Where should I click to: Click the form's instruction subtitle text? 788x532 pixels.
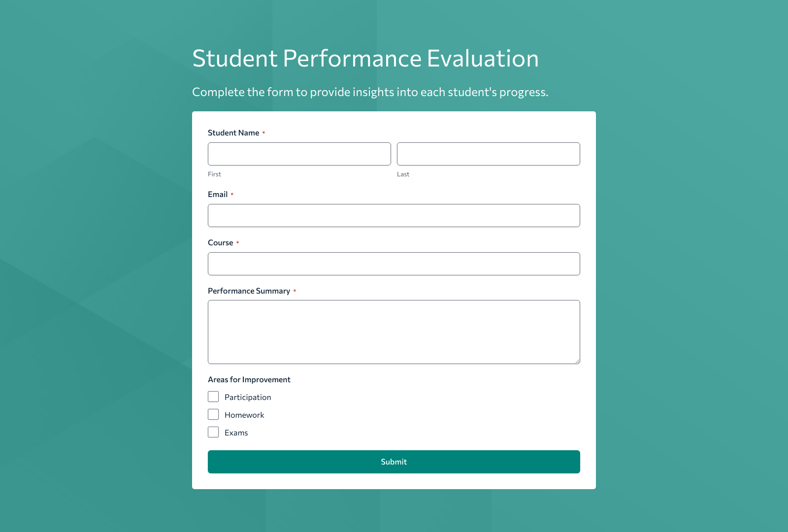(370, 92)
